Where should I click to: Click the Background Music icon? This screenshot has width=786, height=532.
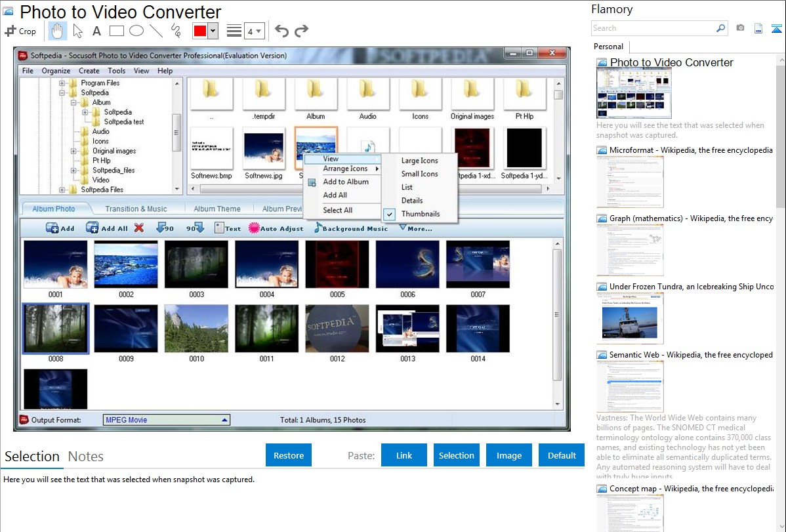tap(351, 228)
